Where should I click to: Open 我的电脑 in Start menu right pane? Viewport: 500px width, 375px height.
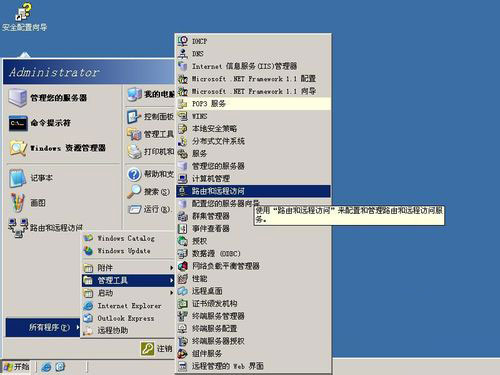[x=150, y=95]
